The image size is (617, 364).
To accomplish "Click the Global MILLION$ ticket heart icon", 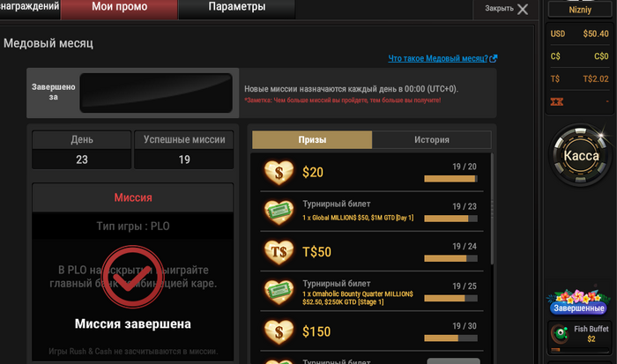I will click(x=279, y=212).
